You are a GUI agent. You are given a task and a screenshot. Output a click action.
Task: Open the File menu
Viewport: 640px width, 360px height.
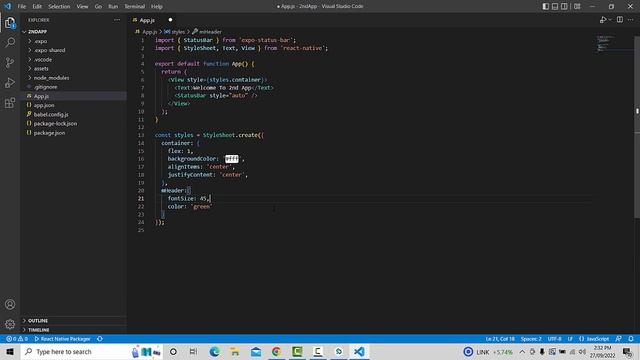(x=22, y=7)
